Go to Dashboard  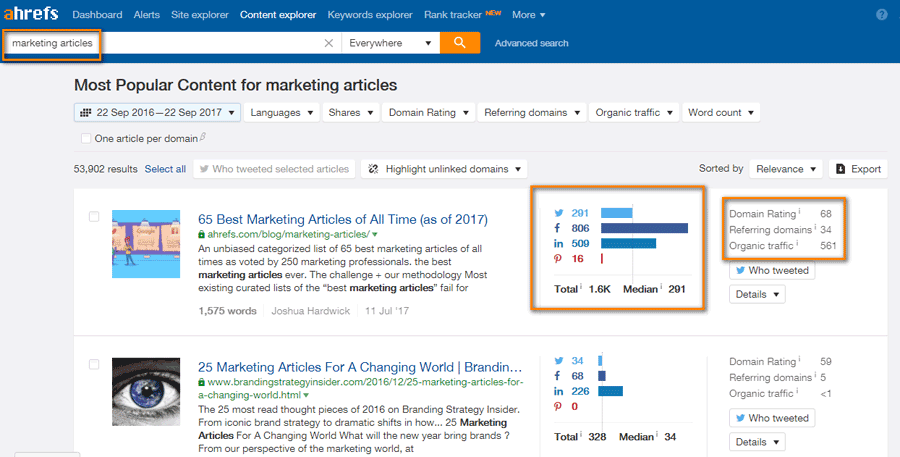(97, 14)
